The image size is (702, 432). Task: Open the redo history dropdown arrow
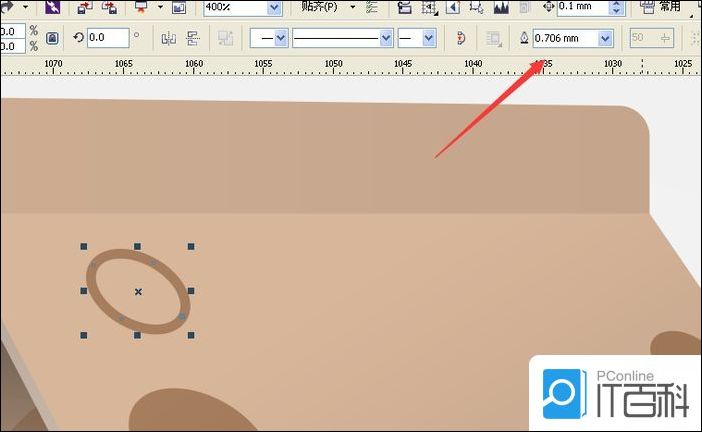(x=26, y=7)
